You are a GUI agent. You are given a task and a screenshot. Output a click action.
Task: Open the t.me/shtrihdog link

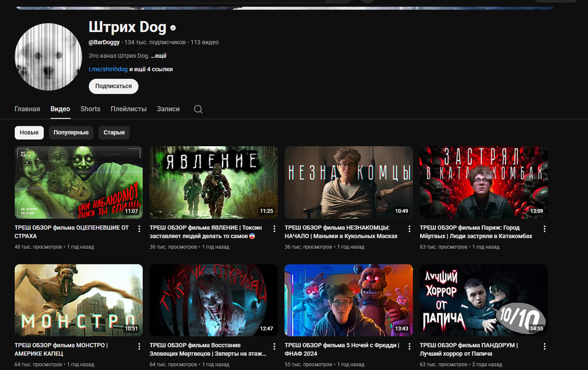tap(108, 69)
